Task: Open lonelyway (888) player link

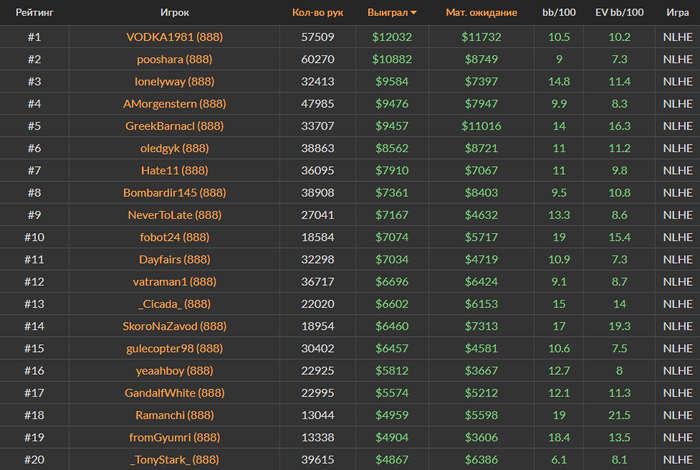Action: point(175,81)
